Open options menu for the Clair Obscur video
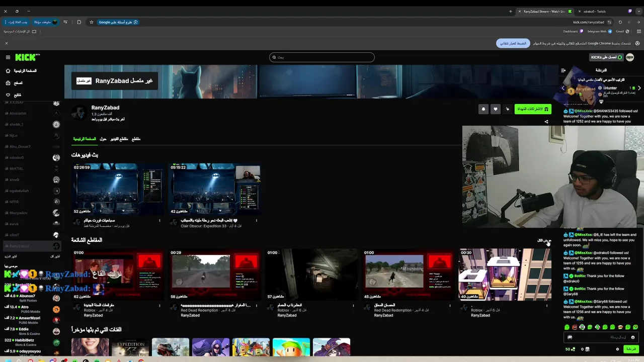This screenshot has height=362, width=644. 257,220
